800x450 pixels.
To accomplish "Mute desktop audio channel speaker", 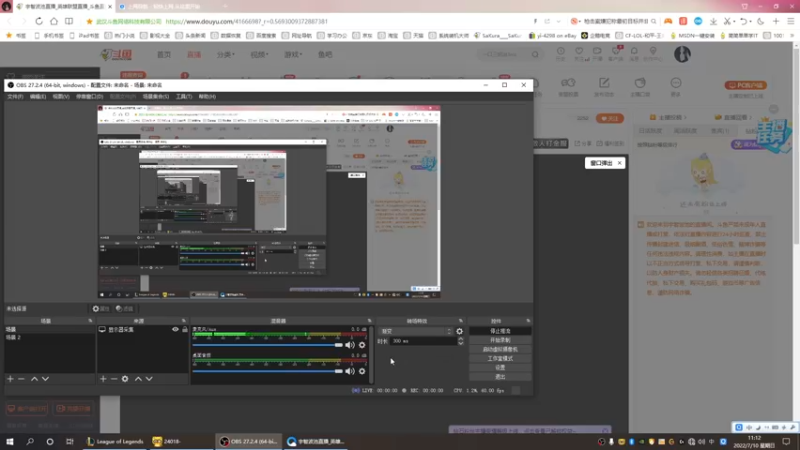I will click(x=350, y=371).
